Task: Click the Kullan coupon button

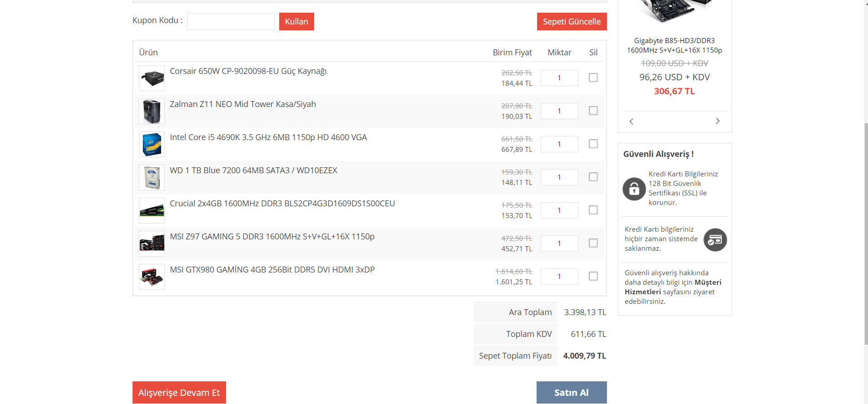Action: tap(296, 21)
